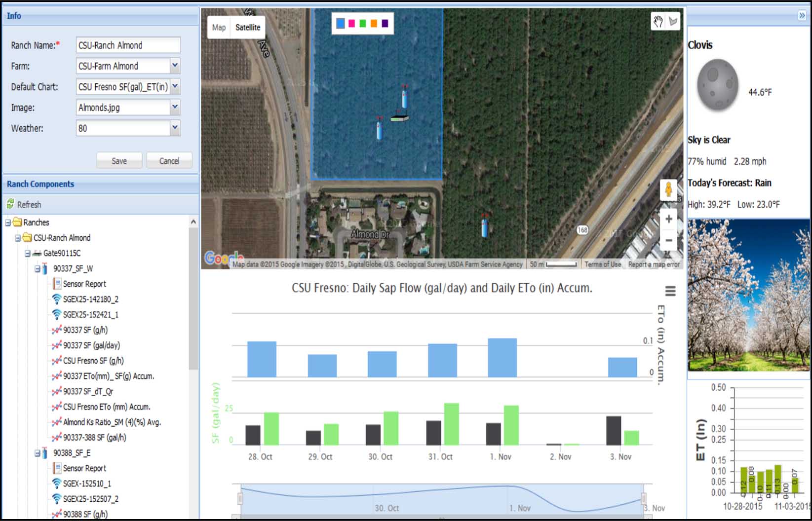812x521 pixels.
Task: Switch to Map view tab
Action: click(x=219, y=28)
